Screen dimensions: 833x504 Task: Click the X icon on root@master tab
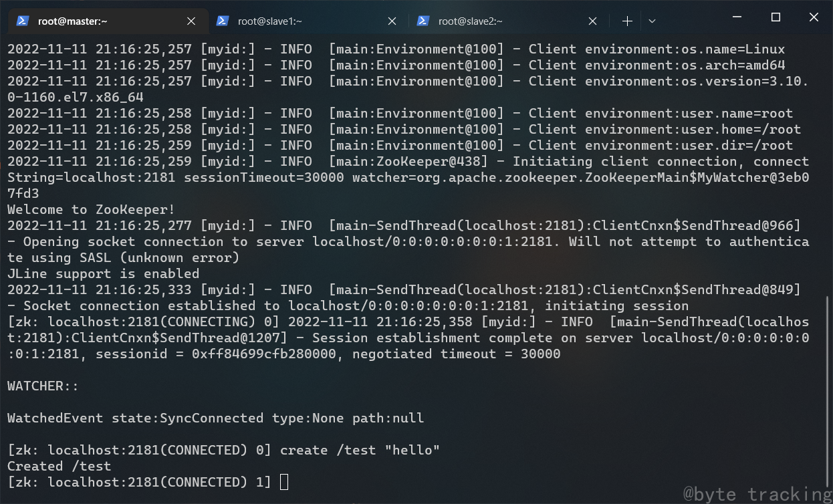190,21
